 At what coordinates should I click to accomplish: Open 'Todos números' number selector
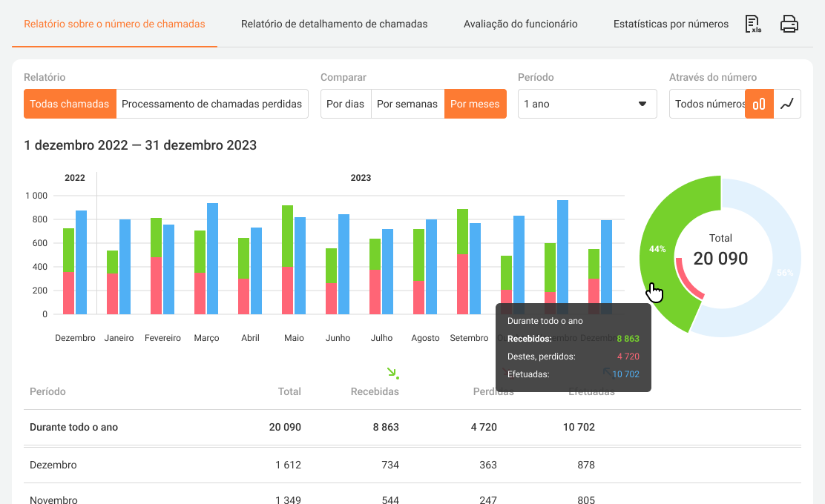(x=708, y=104)
